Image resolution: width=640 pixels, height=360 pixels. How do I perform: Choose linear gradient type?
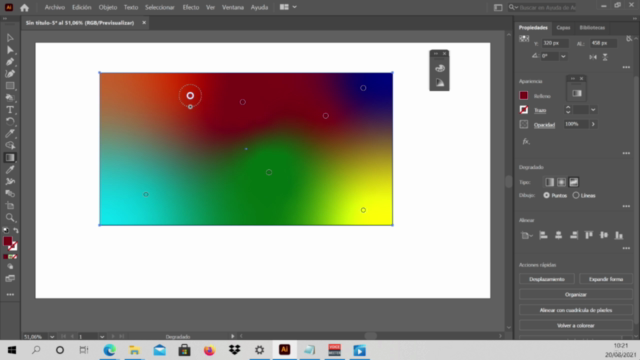pyautogui.click(x=549, y=182)
